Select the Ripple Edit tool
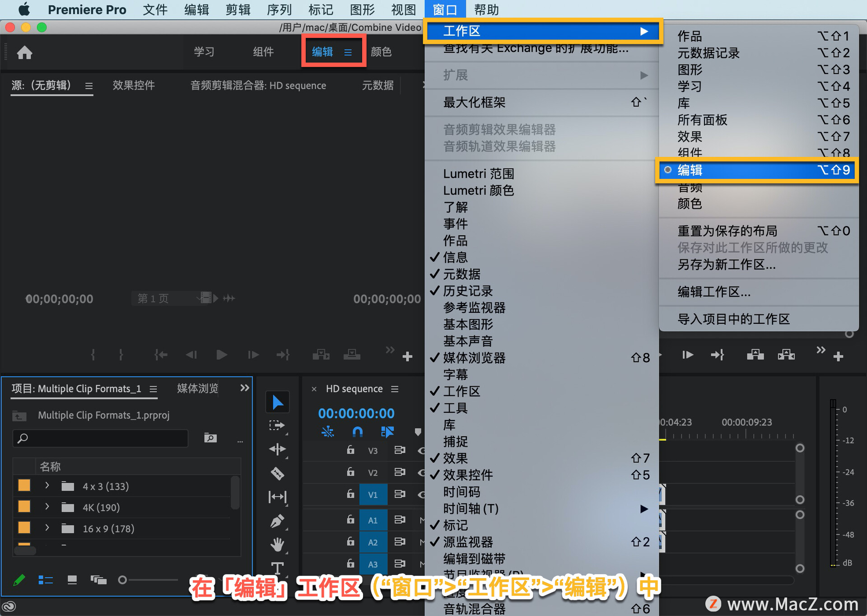 [277, 449]
